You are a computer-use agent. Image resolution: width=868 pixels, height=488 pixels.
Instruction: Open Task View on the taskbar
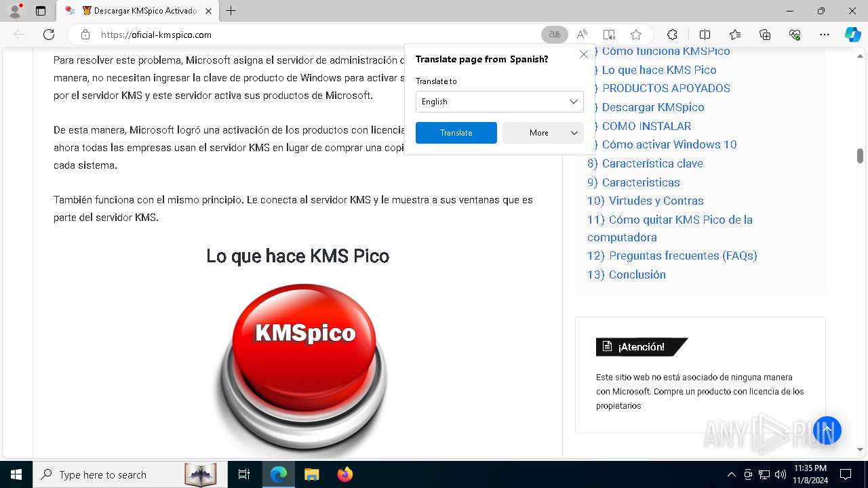(x=244, y=474)
